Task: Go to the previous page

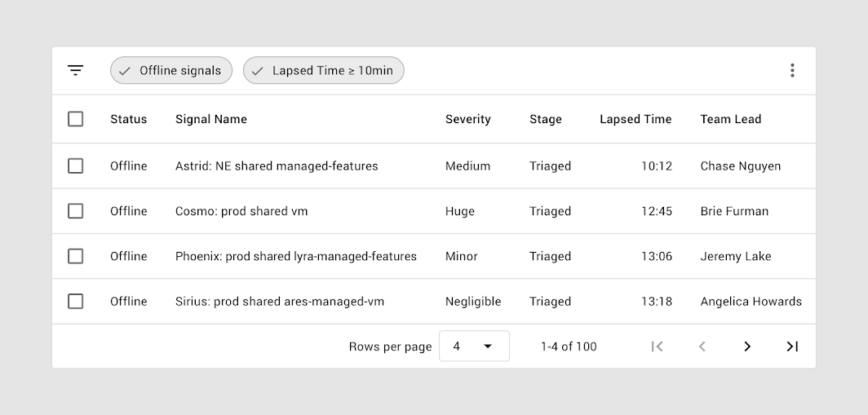Action: click(702, 347)
